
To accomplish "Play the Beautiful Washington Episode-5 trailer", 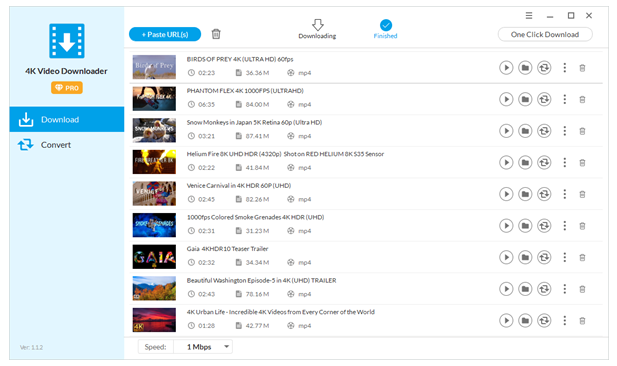I will (506, 289).
